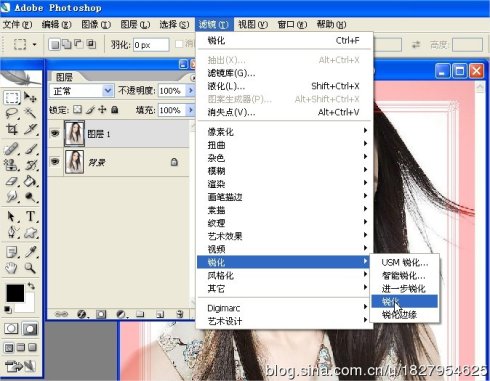Select the Healing Brush tool
490x381 pixels.
pos(12,149)
